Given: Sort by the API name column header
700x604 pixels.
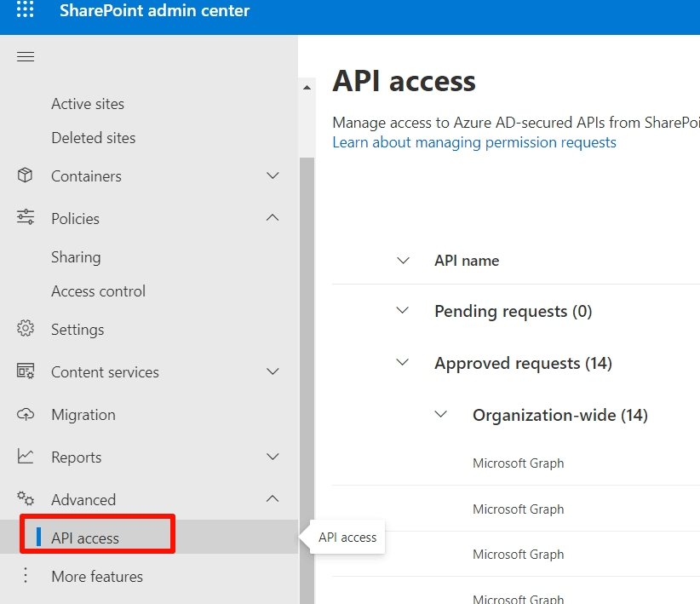Looking at the screenshot, I should [467, 261].
